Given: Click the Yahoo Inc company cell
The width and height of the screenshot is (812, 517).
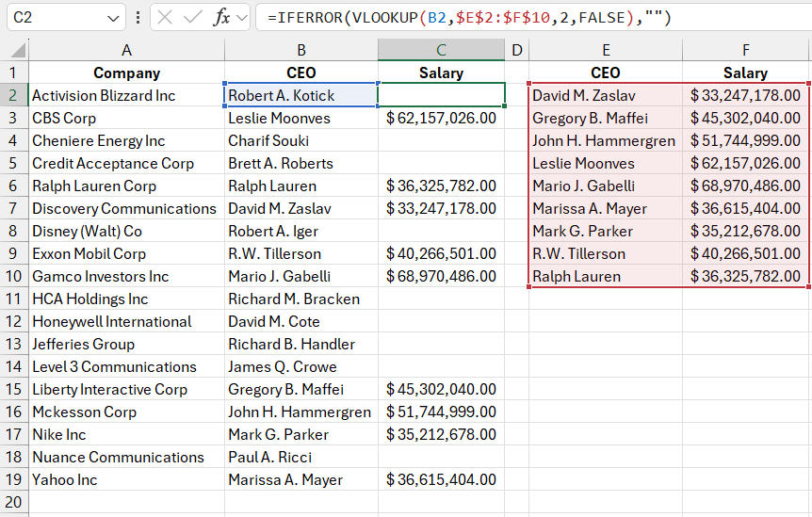Looking at the screenshot, I should (x=126, y=479).
